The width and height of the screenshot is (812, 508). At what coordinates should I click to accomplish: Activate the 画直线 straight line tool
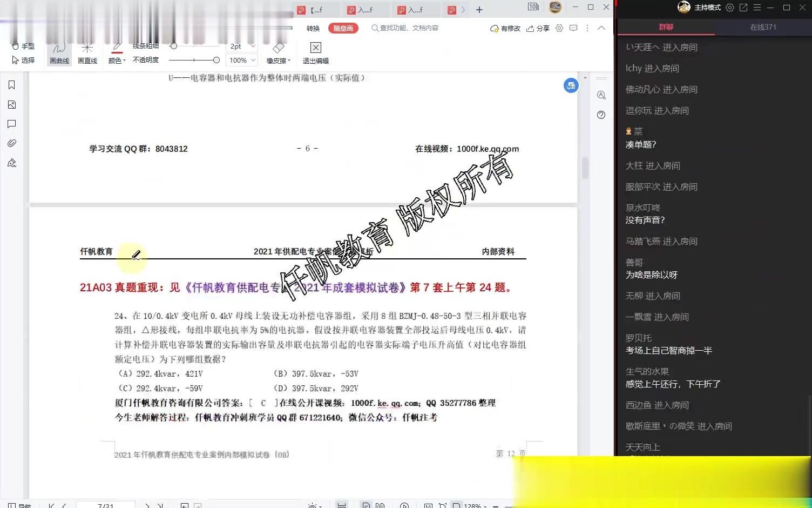pyautogui.click(x=87, y=54)
